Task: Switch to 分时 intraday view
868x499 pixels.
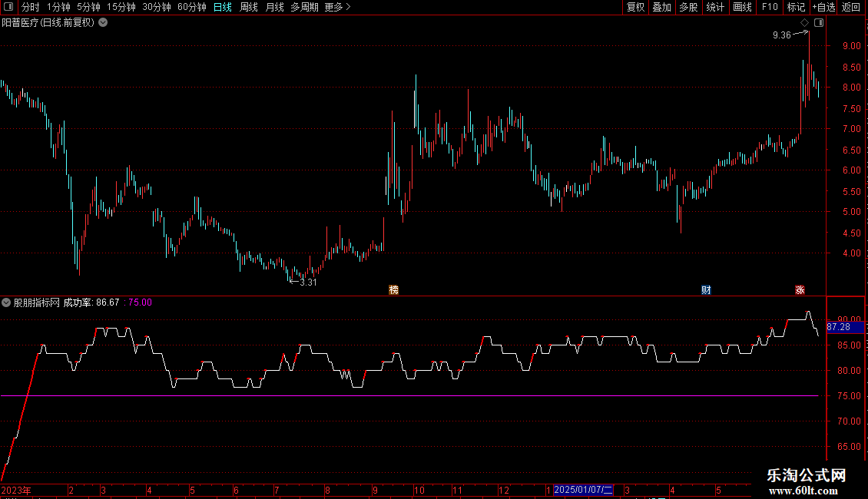Action: point(31,7)
